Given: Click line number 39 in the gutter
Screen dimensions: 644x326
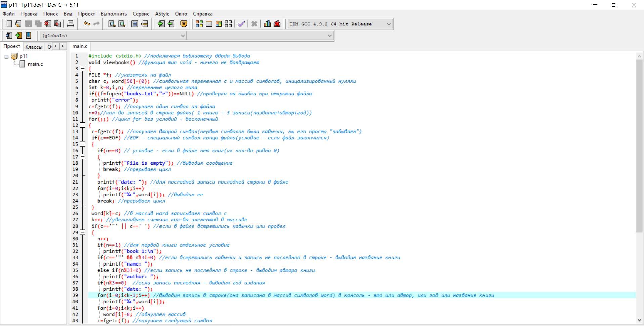Looking at the screenshot, I should coord(75,295).
